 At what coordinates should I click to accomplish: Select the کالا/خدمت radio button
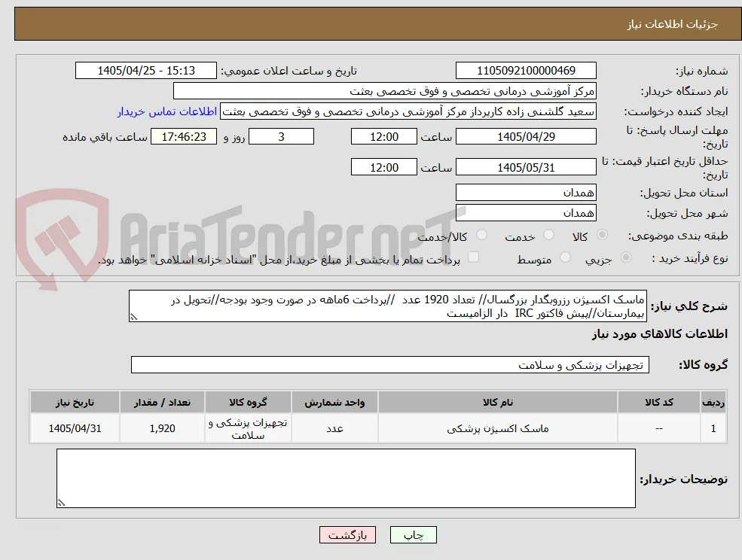(x=481, y=235)
